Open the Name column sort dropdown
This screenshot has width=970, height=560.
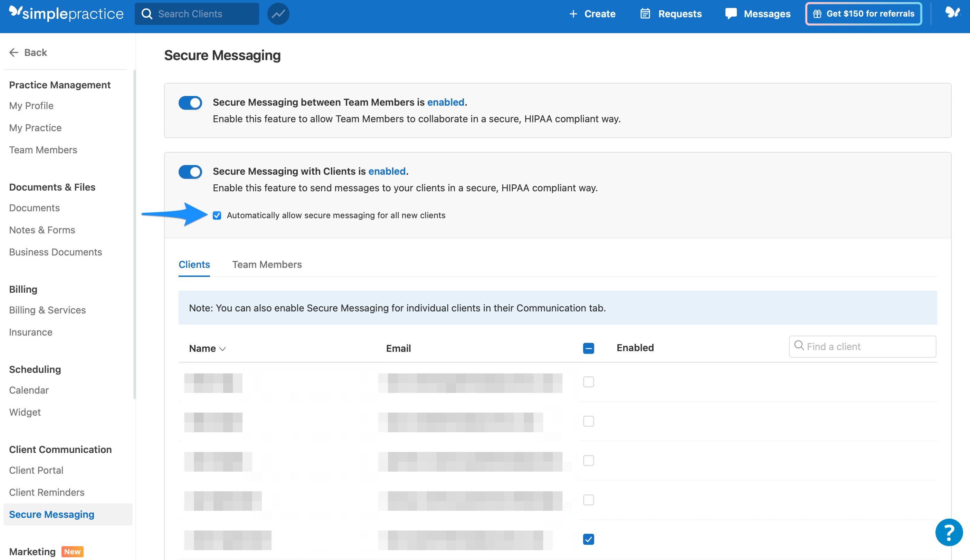222,349
